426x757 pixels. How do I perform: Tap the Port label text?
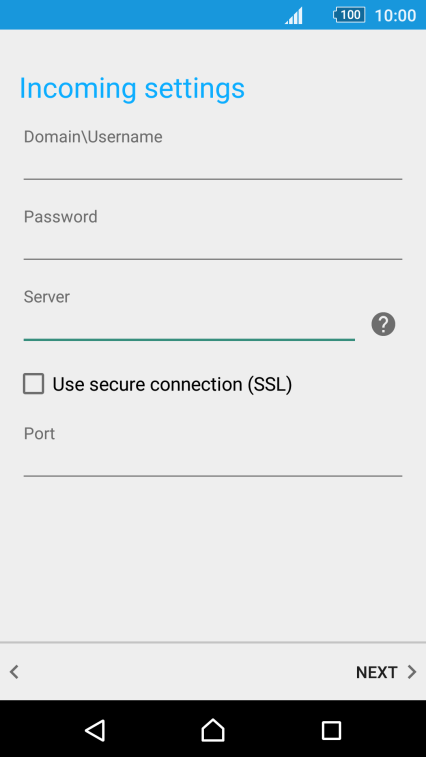[39, 434]
